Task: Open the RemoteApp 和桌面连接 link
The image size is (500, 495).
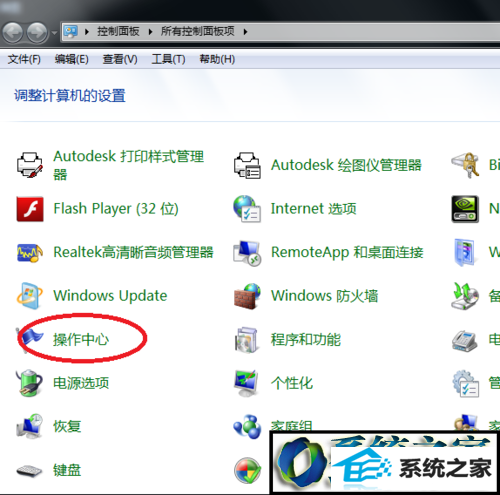Action: [x=347, y=252]
